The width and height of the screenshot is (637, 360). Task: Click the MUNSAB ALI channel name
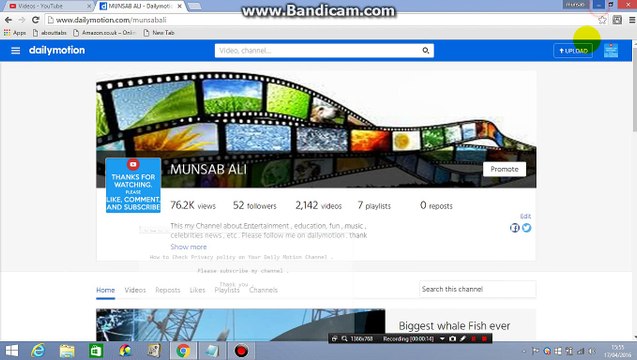pyautogui.click(x=208, y=169)
